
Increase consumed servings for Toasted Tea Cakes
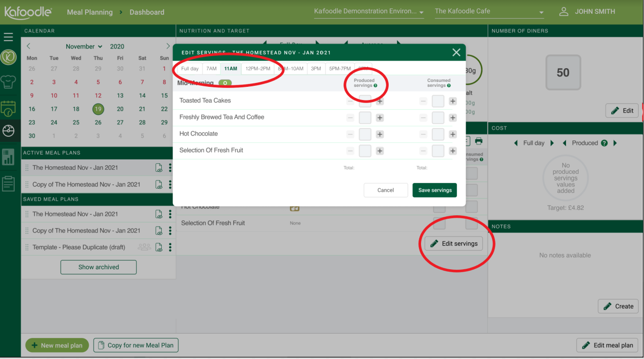[453, 102]
